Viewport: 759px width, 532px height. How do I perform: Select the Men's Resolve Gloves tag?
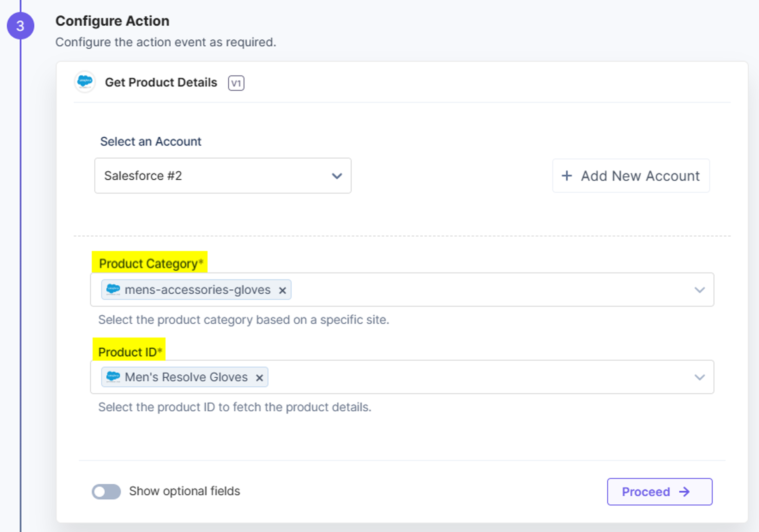tap(184, 377)
